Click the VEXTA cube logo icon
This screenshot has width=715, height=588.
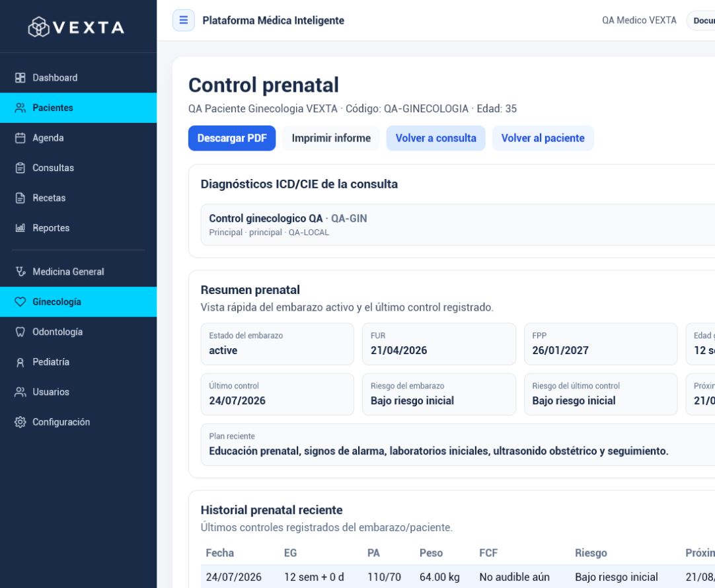[x=39, y=27]
